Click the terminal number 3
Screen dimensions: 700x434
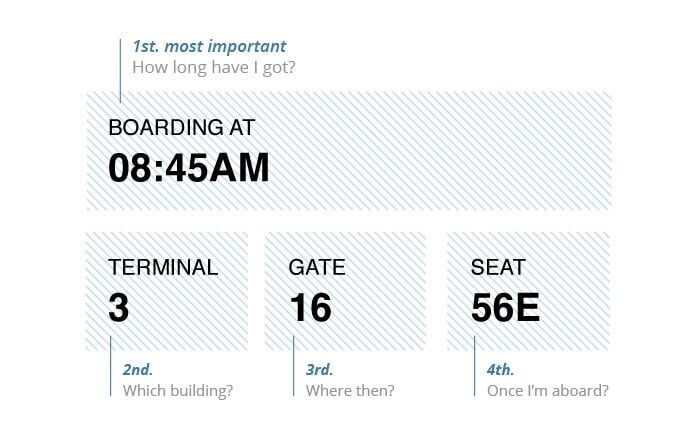click(x=119, y=308)
